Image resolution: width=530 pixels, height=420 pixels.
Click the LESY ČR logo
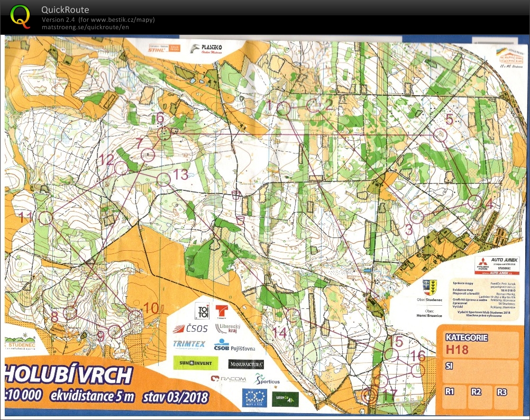coord(286,399)
